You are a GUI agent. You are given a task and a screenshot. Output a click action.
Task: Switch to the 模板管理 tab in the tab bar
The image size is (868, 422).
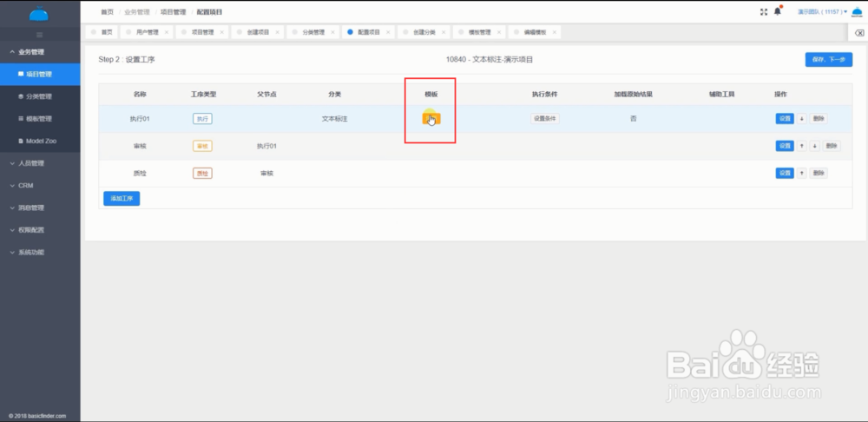point(479,32)
